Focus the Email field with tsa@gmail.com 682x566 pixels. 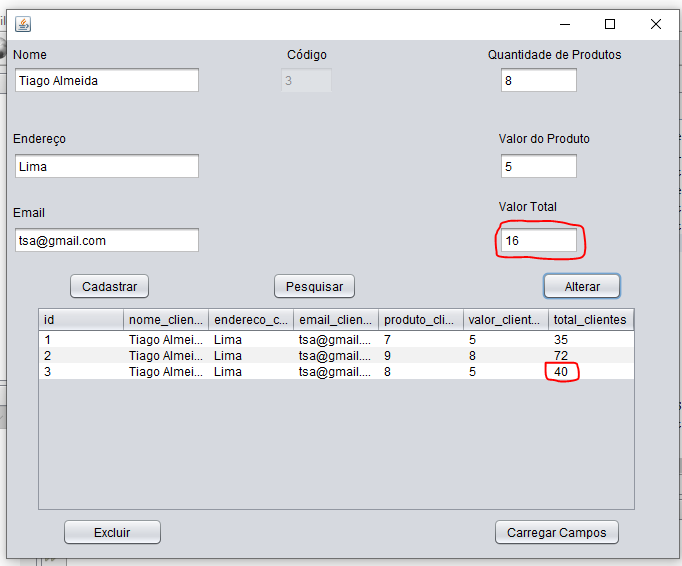107,240
